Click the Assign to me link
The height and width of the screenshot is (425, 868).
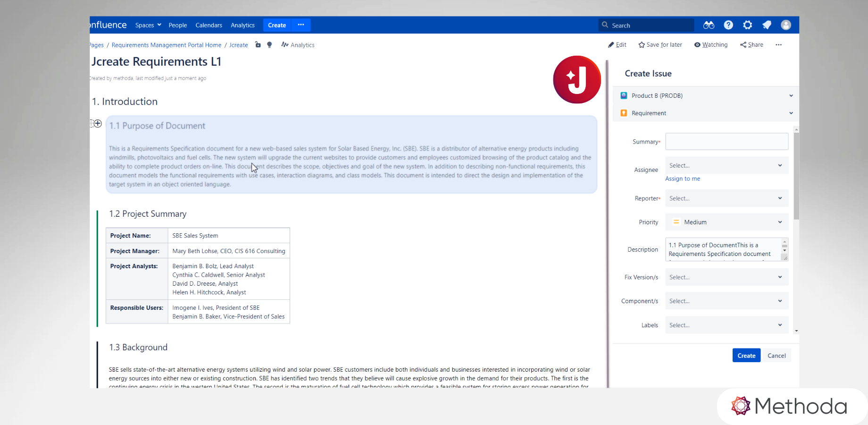[x=683, y=178]
